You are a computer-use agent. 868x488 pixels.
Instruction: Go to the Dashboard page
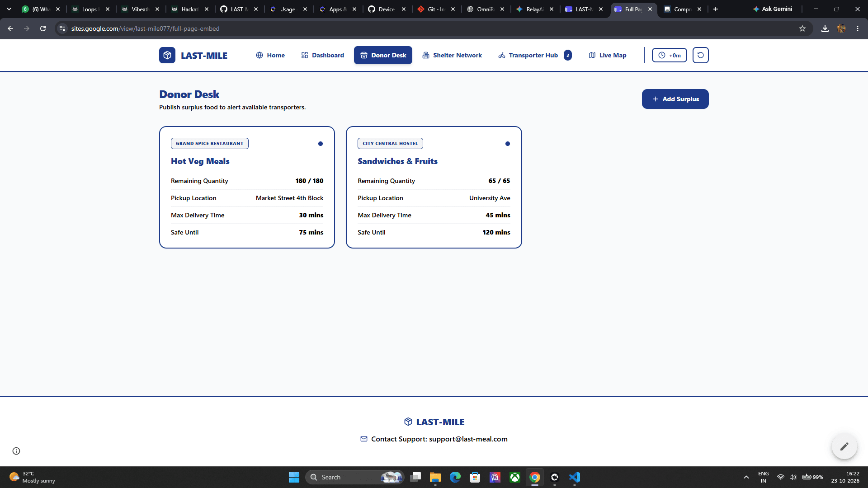(x=323, y=55)
